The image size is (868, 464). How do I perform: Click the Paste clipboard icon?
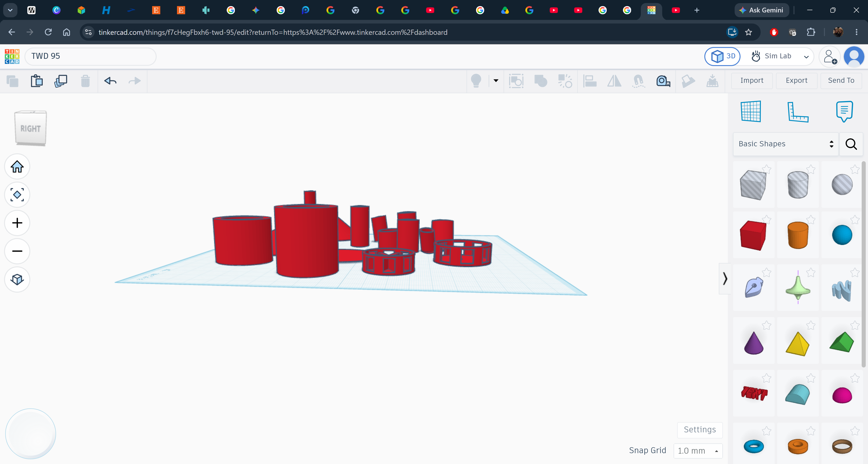click(x=37, y=81)
